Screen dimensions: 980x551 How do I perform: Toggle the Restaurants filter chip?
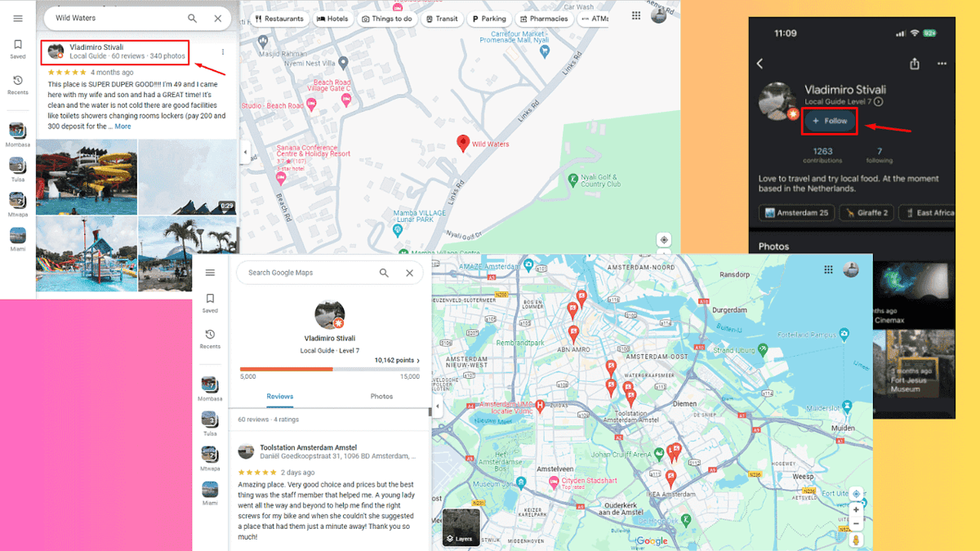279,18
